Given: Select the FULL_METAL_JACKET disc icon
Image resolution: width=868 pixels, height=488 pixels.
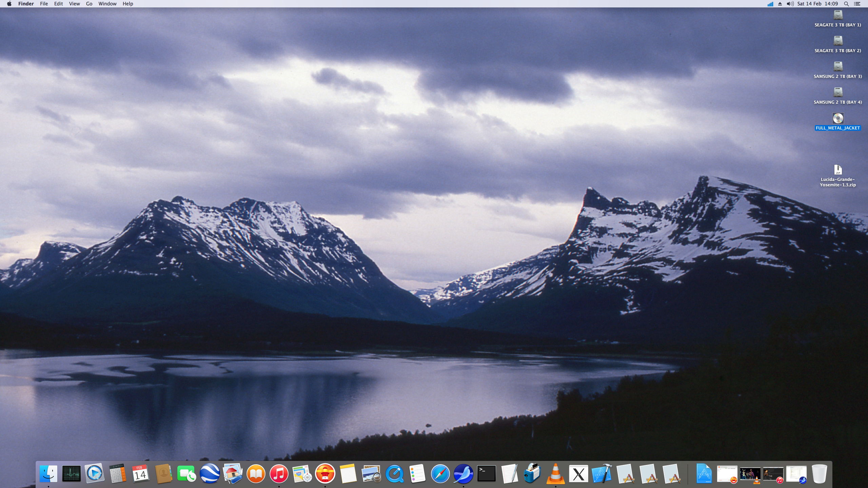Looking at the screenshot, I should pyautogui.click(x=838, y=118).
